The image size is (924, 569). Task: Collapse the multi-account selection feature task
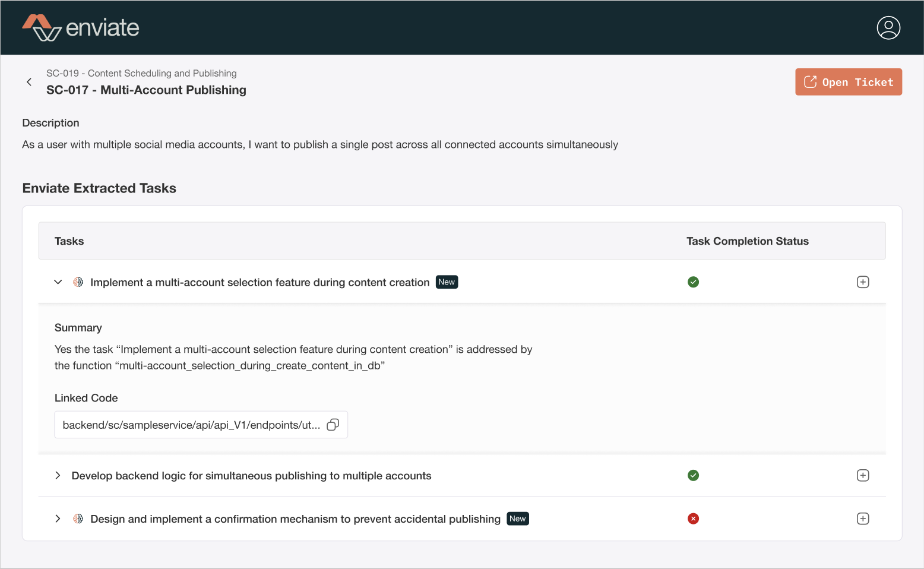(58, 282)
